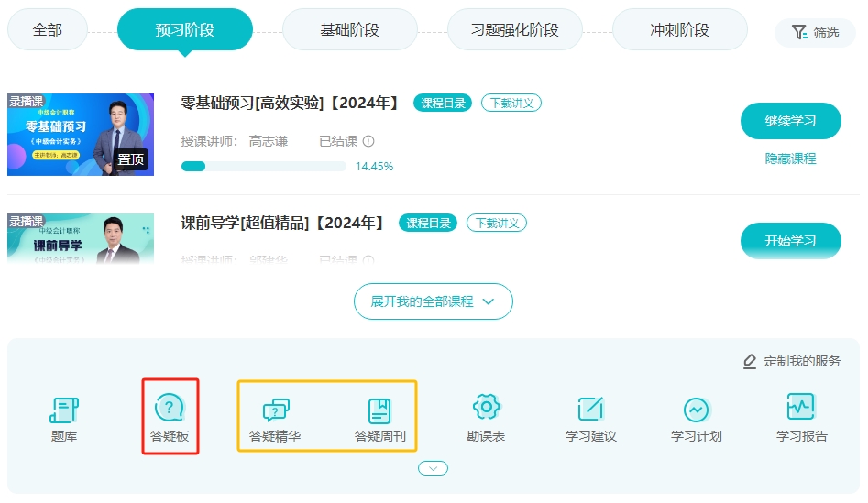Click 下载讲义 for 零基础预习 course
This screenshot has width=868, height=503.
[x=511, y=103]
